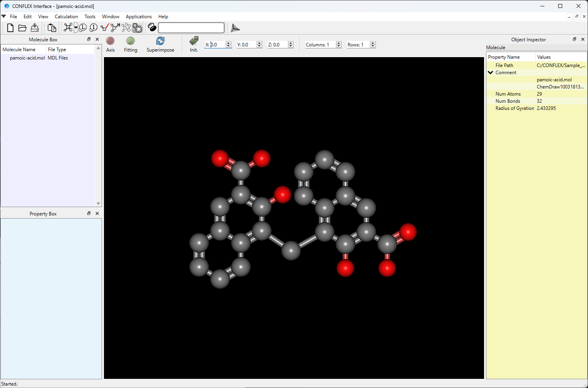Open the molecule display style dropdown arrow
Screen dimensions: 588x388
[76, 28]
